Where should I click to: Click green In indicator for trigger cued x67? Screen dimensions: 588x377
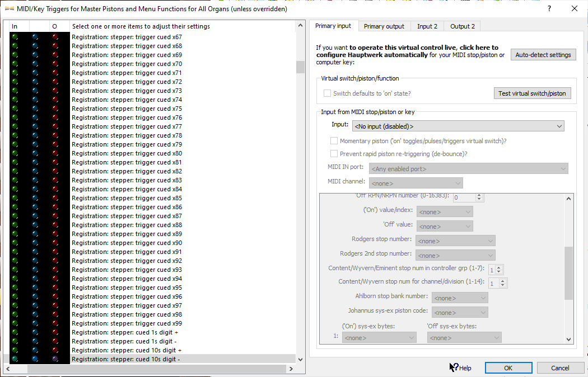(15, 37)
